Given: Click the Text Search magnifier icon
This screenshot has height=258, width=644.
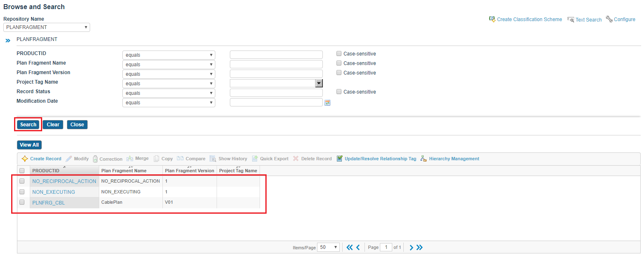Looking at the screenshot, I should pyautogui.click(x=571, y=19).
